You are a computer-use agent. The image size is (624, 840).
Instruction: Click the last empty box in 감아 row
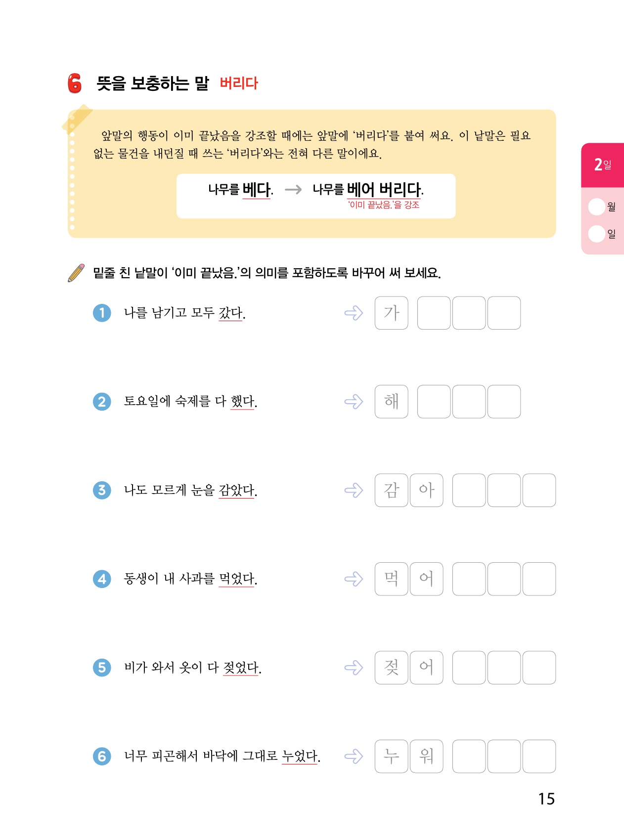(539, 490)
